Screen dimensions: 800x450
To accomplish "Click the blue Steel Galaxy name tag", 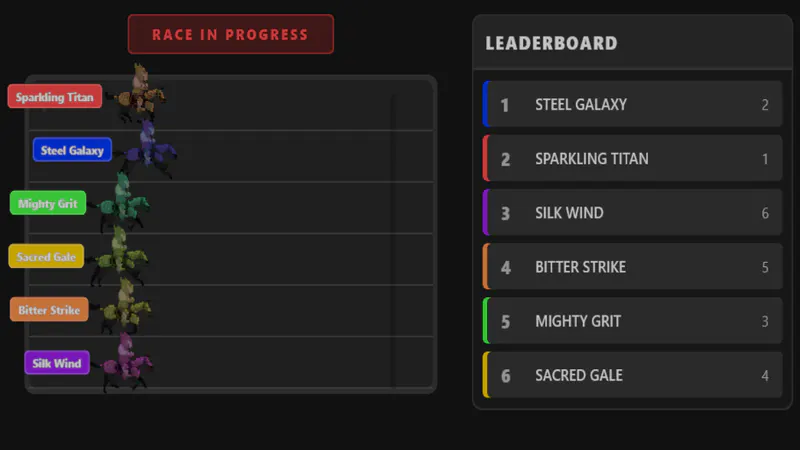I will click(72, 150).
